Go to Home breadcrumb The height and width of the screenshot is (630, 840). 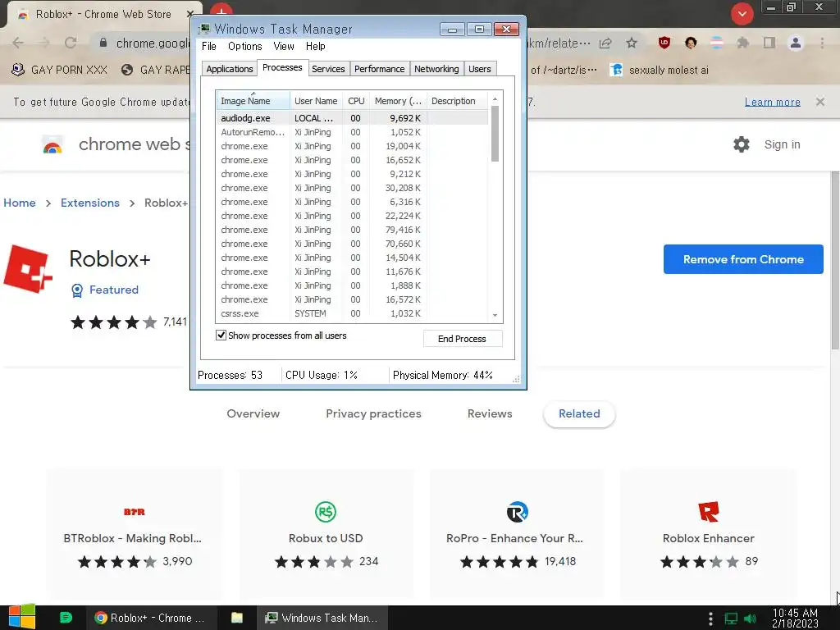[x=20, y=203]
